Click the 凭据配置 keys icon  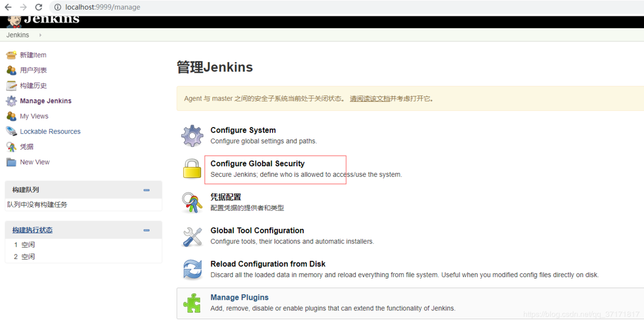[192, 203]
